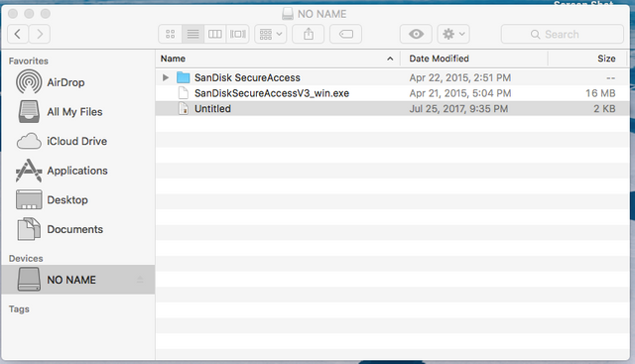Click the date Apr 22, 2015, 2:51 PM
The height and width of the screenshot is (364, 635).
coord(460,77)
